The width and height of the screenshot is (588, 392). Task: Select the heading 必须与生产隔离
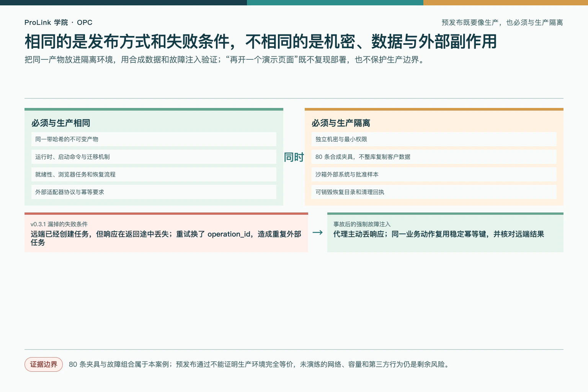(341, 123)
